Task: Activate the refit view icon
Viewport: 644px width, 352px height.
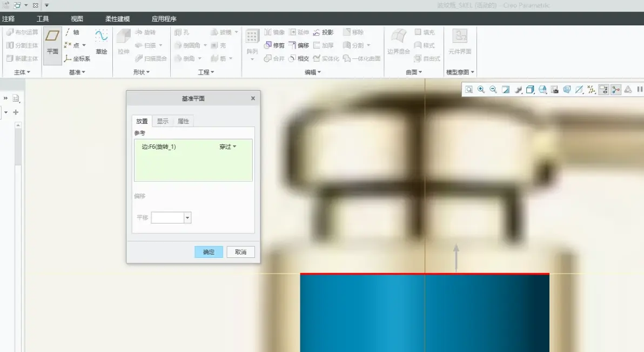Action: 468,89
